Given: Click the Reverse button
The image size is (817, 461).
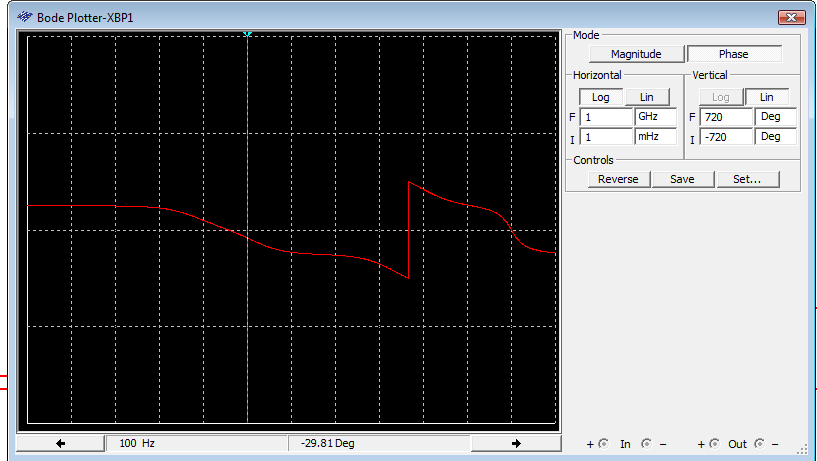Looking at the screenshot, I should (618, 179).
